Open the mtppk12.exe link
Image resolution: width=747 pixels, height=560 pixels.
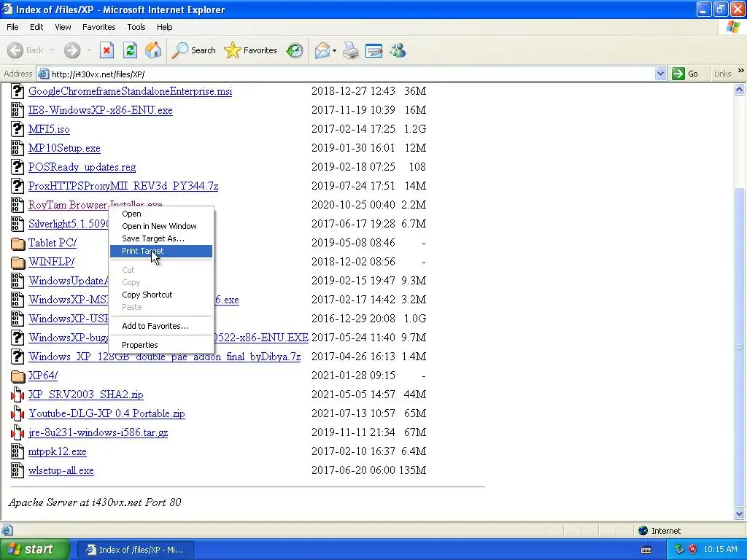click(x=57, y=451)
